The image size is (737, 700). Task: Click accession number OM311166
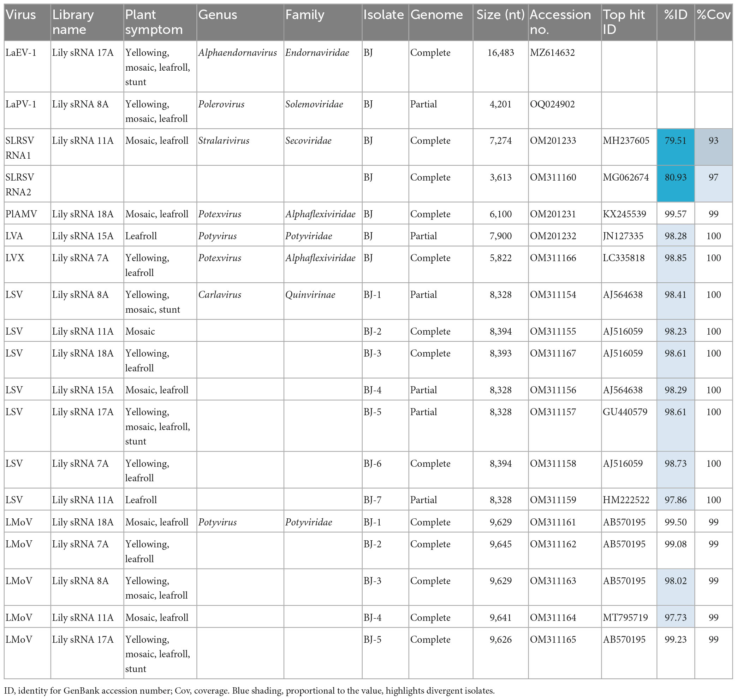553,258
